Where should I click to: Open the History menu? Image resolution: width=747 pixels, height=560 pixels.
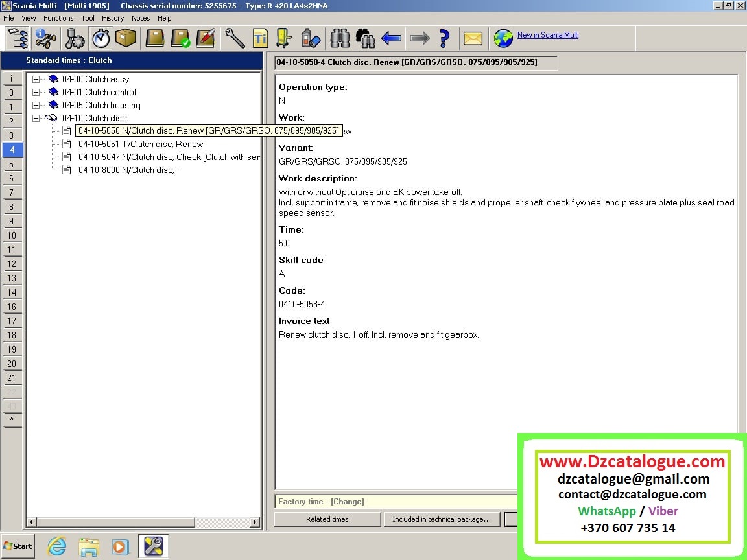click(113, 18)
